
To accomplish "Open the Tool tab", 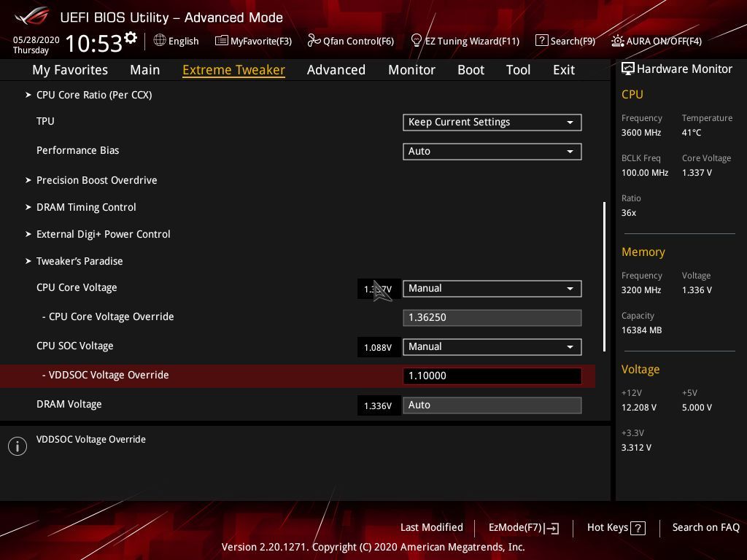I will (519, 70).
